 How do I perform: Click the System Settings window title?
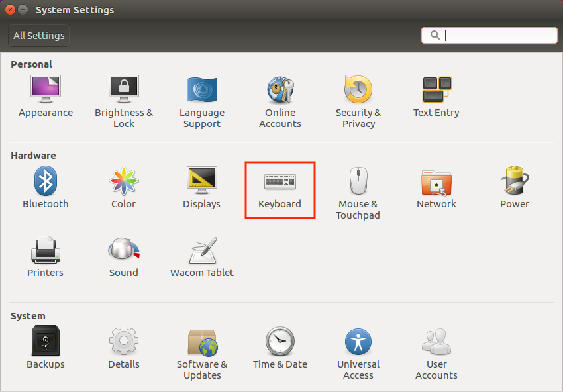(x=75, y=10)
